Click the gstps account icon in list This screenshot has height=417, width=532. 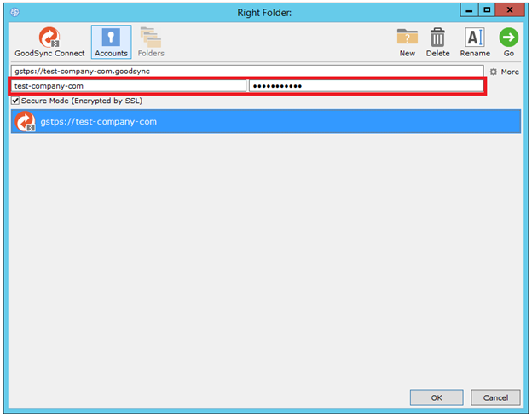26,122
